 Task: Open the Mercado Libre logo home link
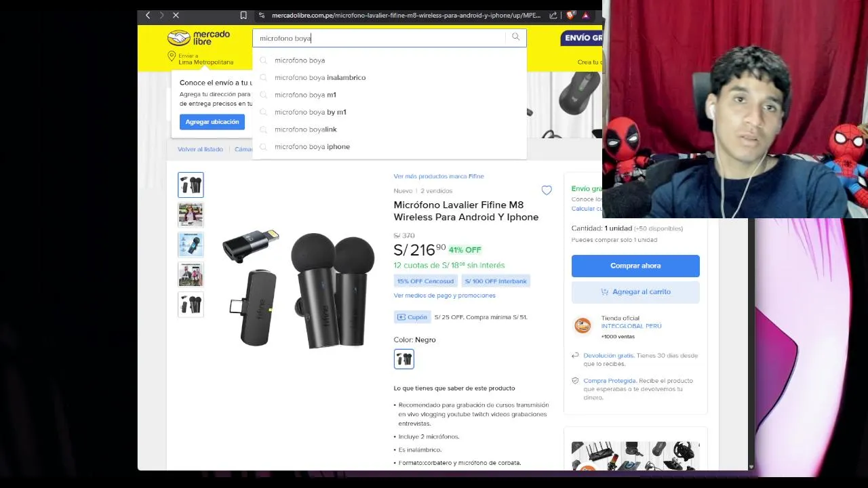(199, 38)
